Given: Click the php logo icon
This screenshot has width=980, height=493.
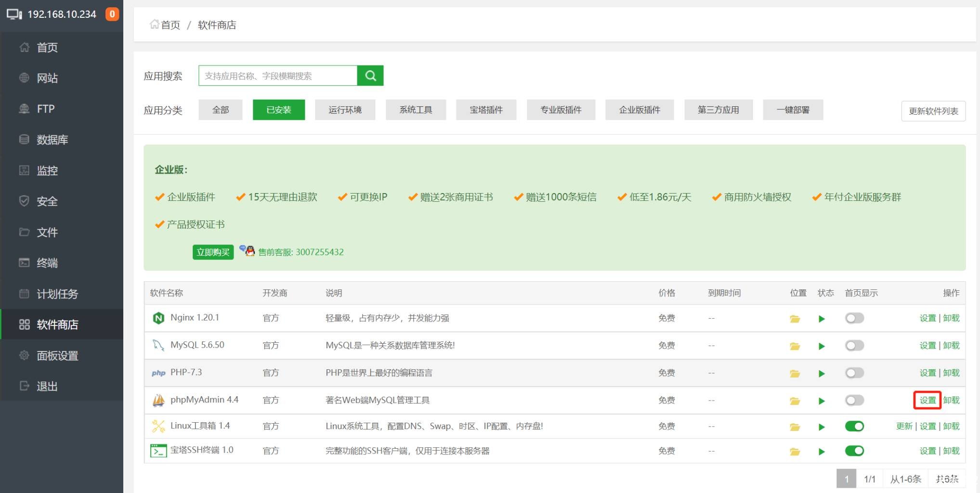Looking at the screenshot, I should 158,373.
